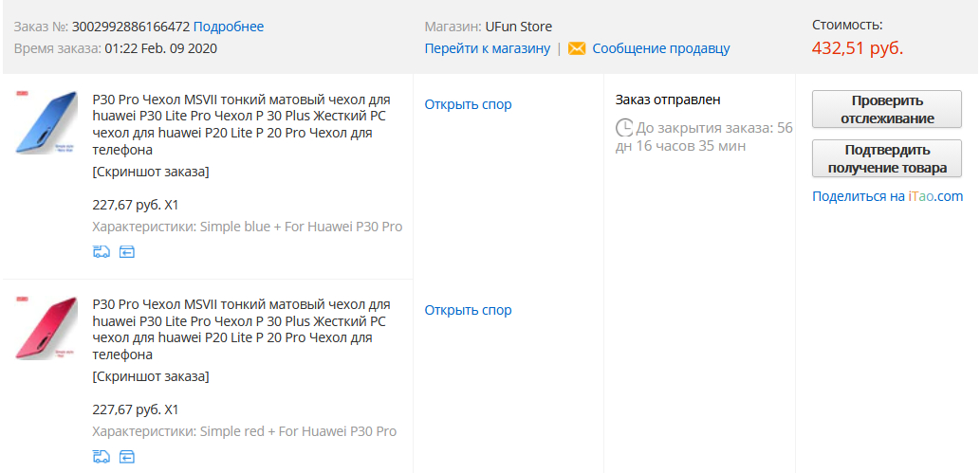Open the blue phone case thumbnail

[x=46, y=121]
